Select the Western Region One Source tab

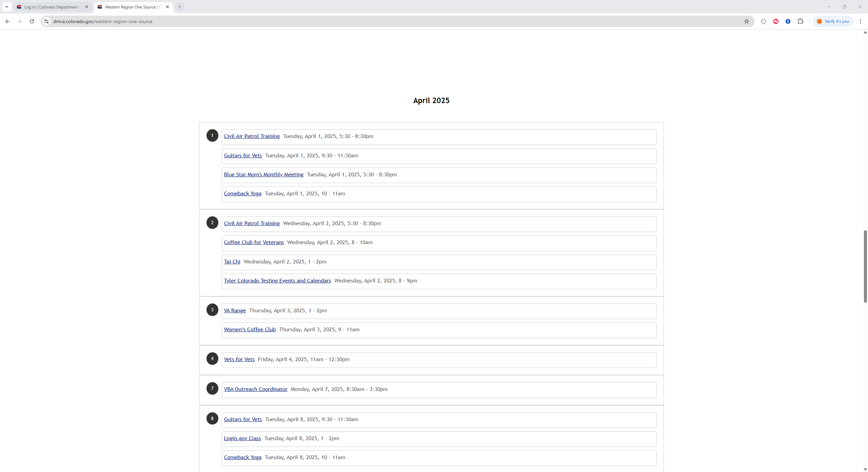pyautogui.click(x=133, y=7)
